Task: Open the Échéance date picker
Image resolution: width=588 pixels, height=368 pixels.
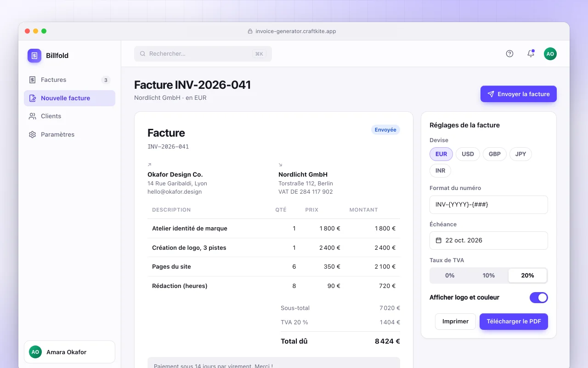Action: pos(489,241)
